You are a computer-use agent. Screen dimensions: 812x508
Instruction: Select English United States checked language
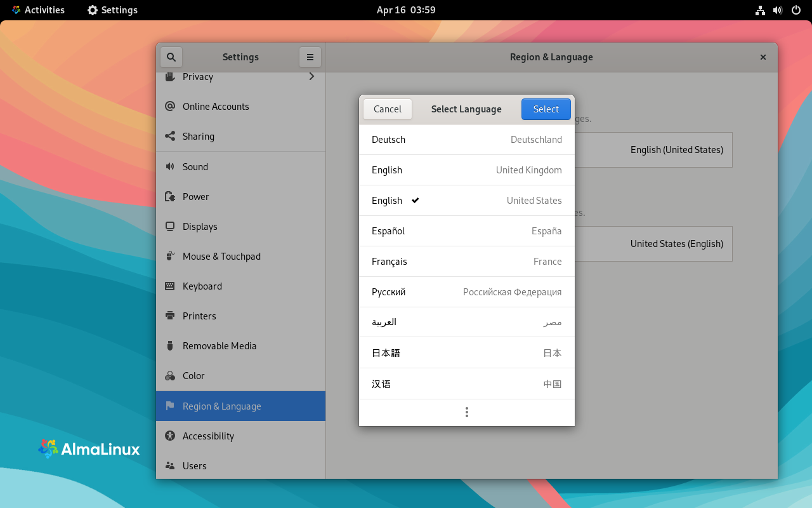pyautogui.click(x=466, y=201)
